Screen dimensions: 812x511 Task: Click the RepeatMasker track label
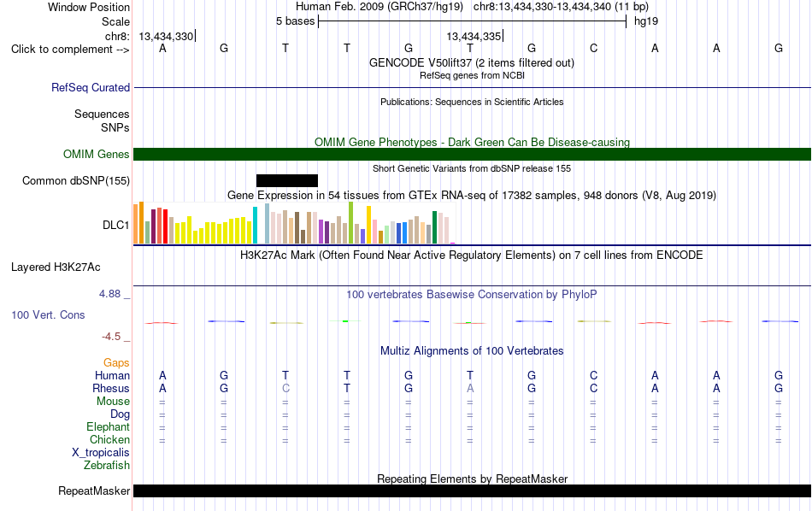point(94,490)
